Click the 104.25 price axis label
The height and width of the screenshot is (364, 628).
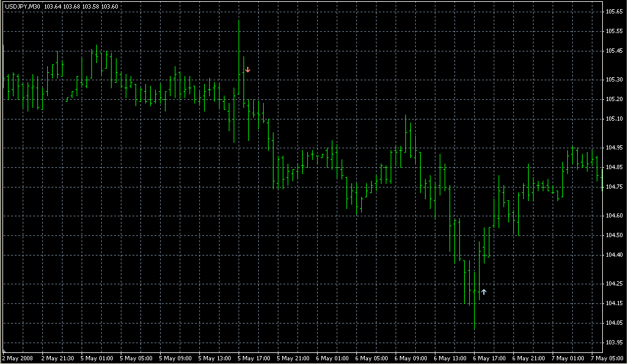(615, 284)
